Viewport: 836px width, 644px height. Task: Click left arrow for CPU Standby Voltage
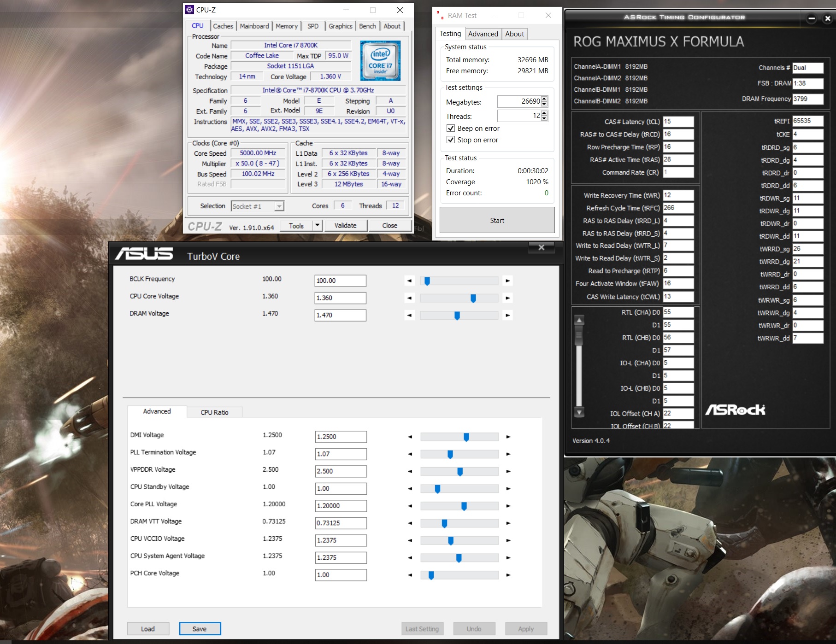(x=410, y=489)
